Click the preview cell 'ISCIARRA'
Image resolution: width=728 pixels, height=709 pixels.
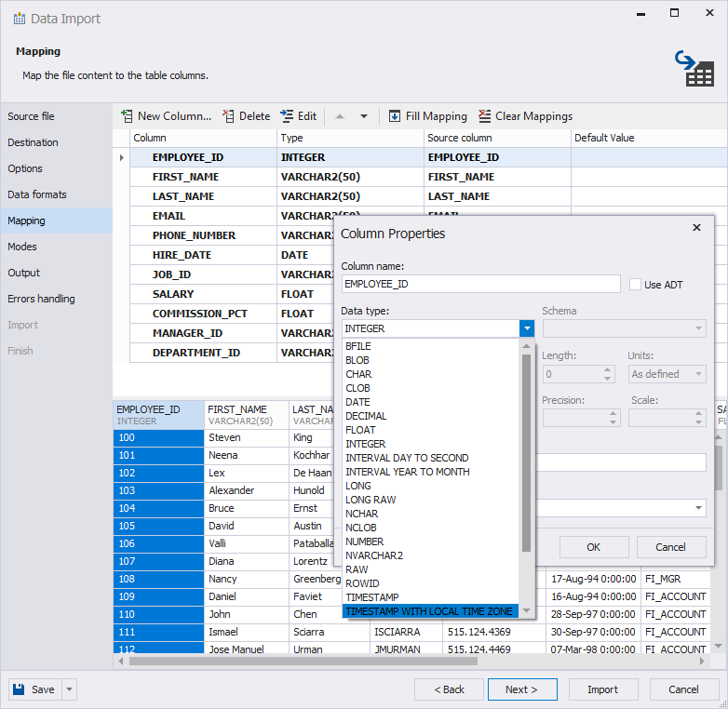[x=406, y=632]
